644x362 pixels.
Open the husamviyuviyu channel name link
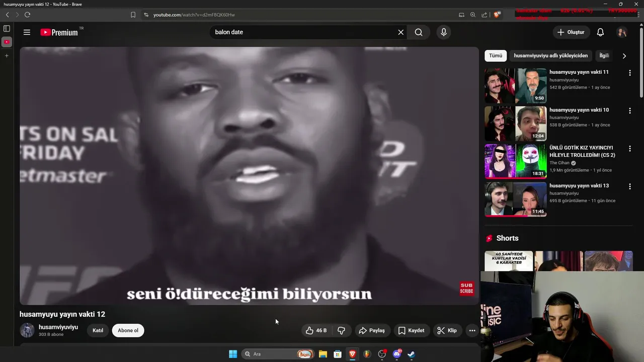(x=58, y=327)
